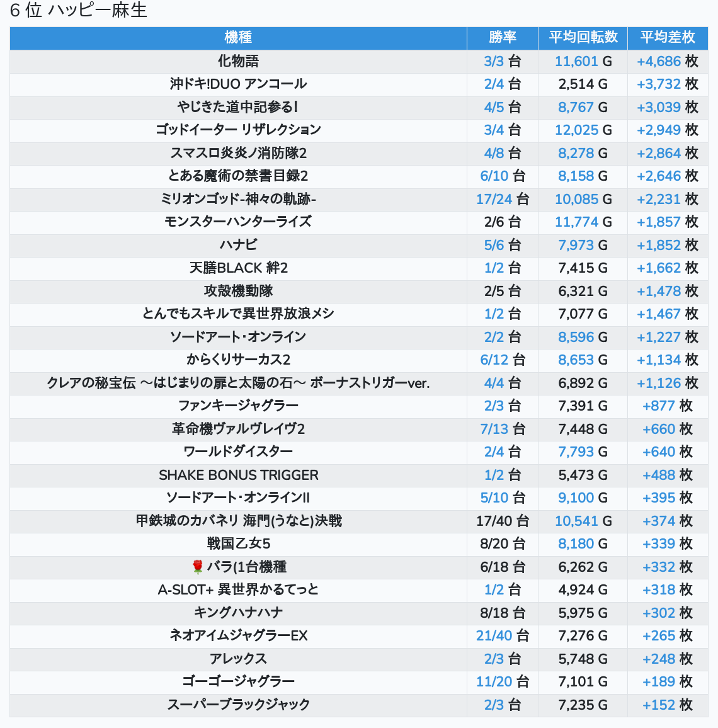Select ワールドダイスター machine name

[238, 452]
